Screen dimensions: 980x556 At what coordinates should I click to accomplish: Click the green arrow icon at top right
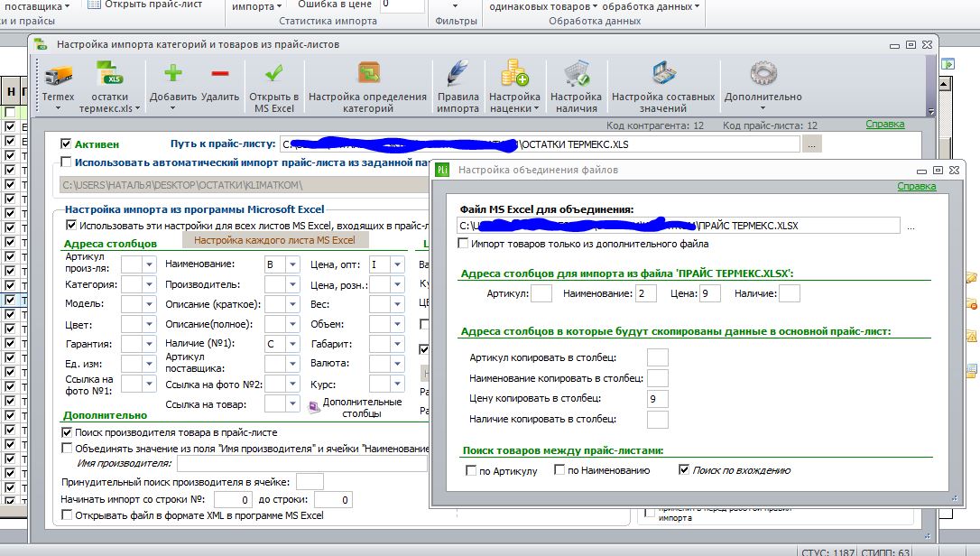click(x=948, y=64)
